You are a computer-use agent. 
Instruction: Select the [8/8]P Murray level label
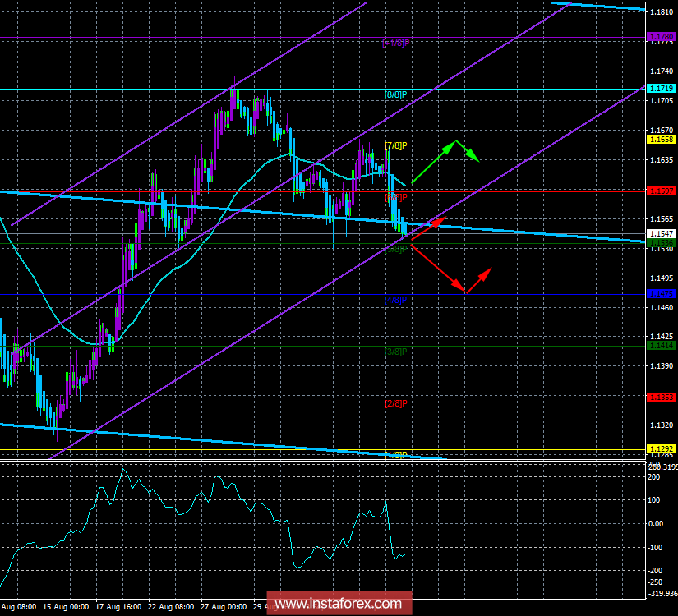click(395, 94)
